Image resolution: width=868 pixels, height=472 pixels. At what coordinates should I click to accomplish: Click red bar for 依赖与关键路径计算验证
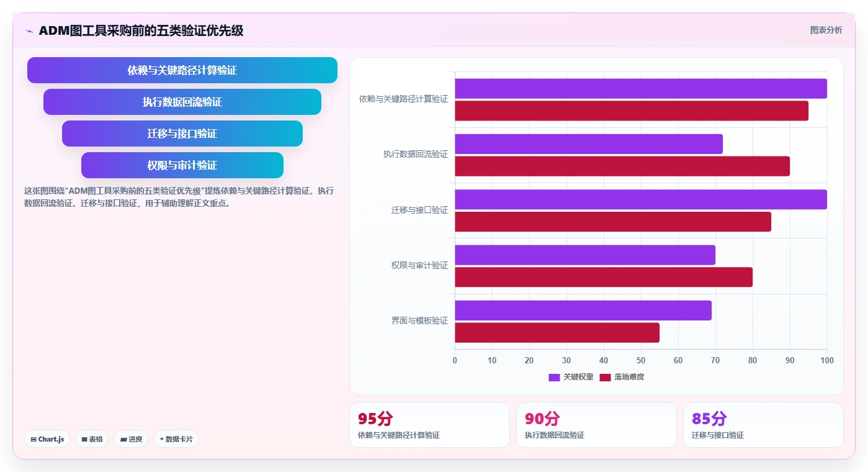tap(632, 111)
